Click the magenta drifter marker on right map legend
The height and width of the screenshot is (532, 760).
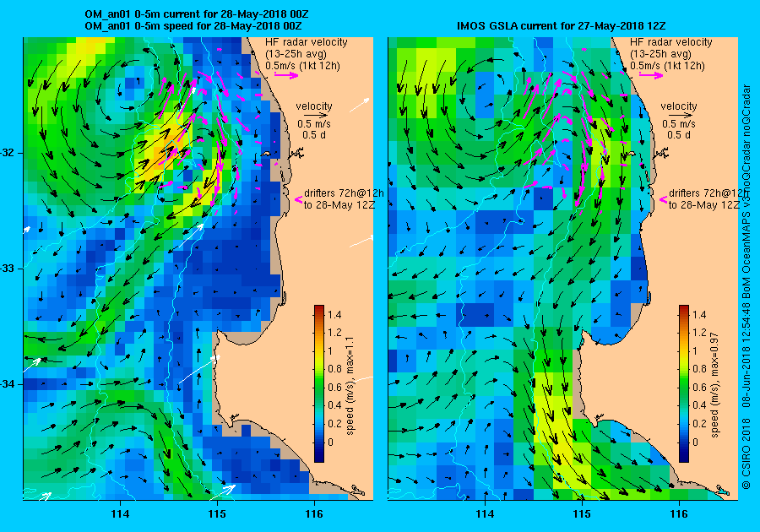[664, 199]
